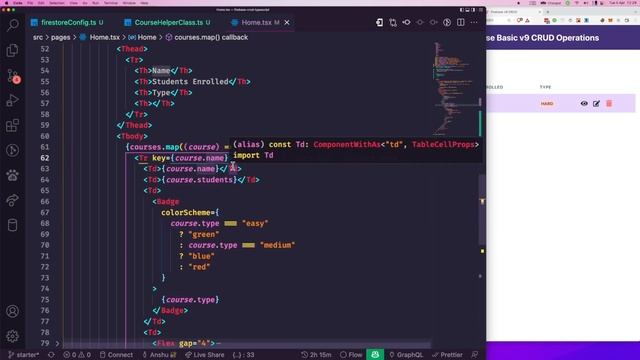Open the Search view in activity bar

pos(13,25)
